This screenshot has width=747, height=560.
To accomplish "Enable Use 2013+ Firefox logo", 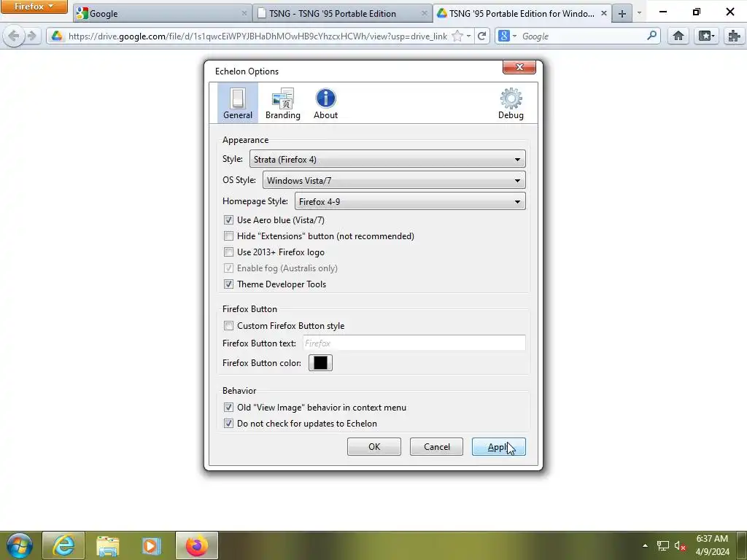I will click(228, 252).
